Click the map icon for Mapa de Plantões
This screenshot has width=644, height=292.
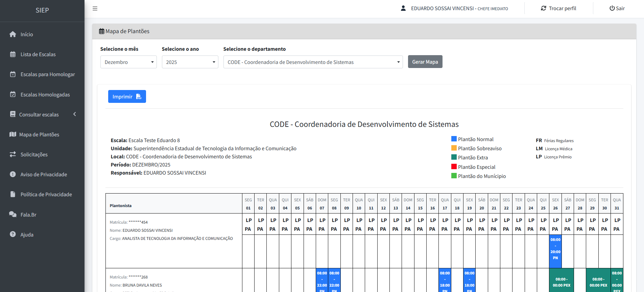(13, 134)
